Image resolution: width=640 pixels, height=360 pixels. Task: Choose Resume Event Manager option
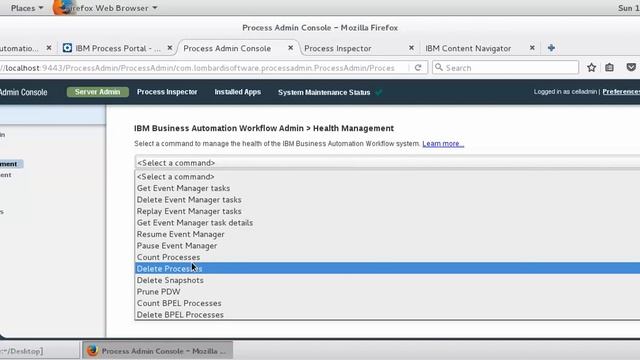[x=387, y=234]
